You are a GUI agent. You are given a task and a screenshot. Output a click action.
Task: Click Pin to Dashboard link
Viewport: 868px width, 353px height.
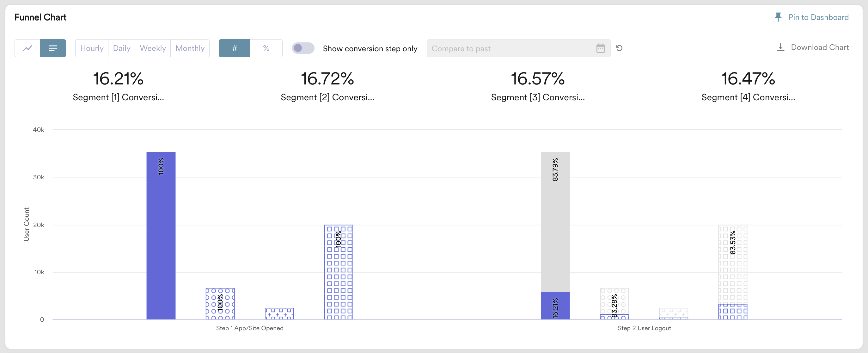[818, 17]
